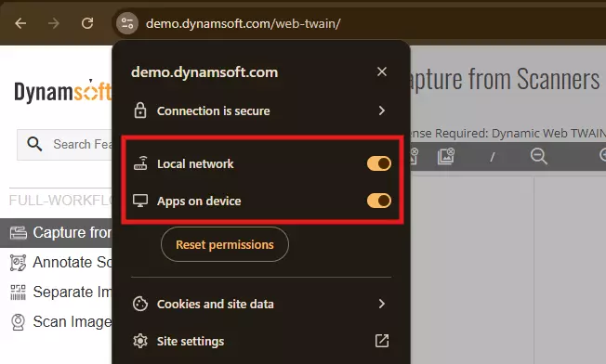Click the search magnifier icon
The width and height of the screenshot is (606, 364).
34,144
